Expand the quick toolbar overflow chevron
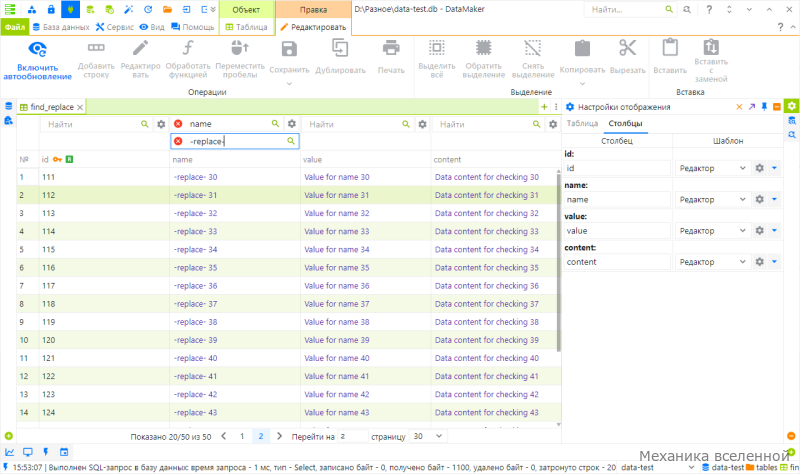Viewport: 800px width, 474px height. coord(213,9)
